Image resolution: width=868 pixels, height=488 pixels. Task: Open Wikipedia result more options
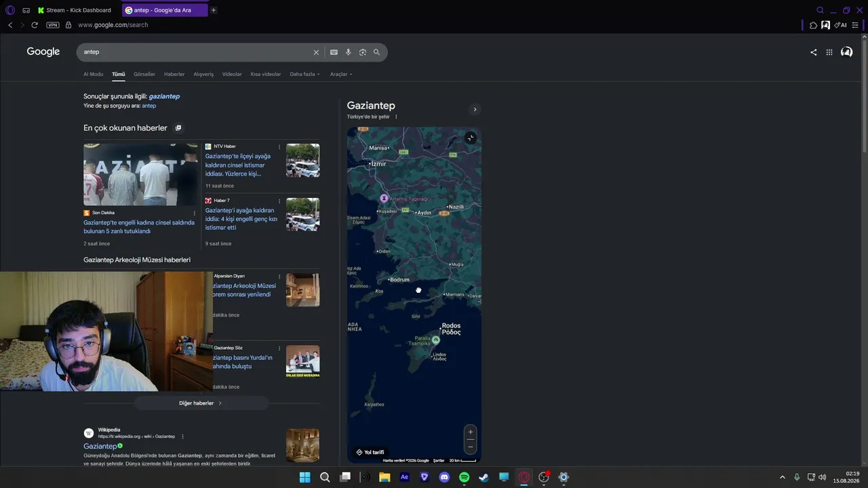click(x=182, y=436)
